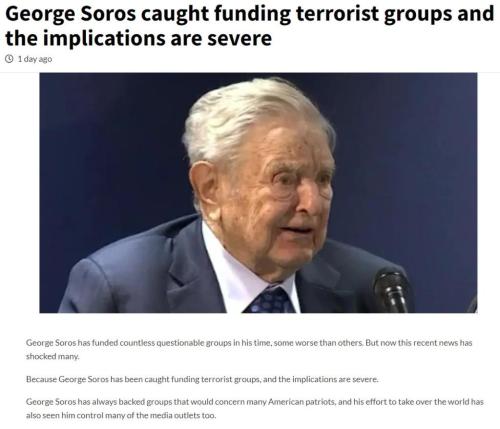Click the line 'also seen him control many'

(x=121, y=416)
